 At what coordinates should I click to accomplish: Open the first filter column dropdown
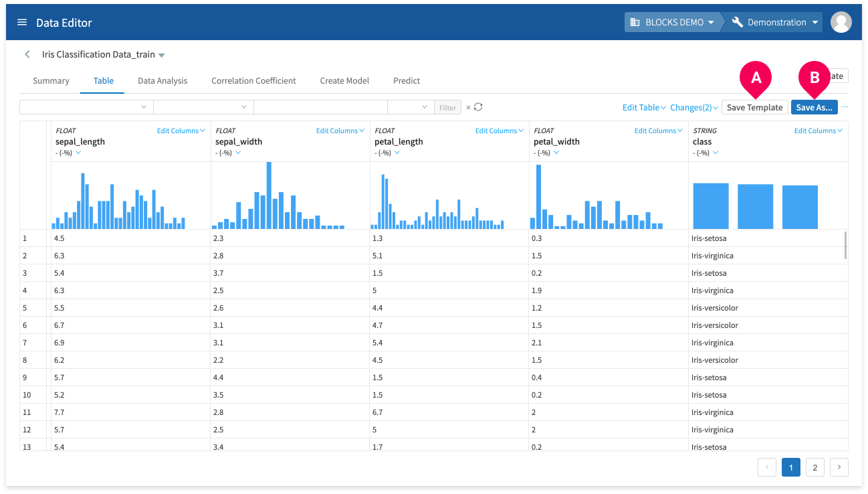86,107
